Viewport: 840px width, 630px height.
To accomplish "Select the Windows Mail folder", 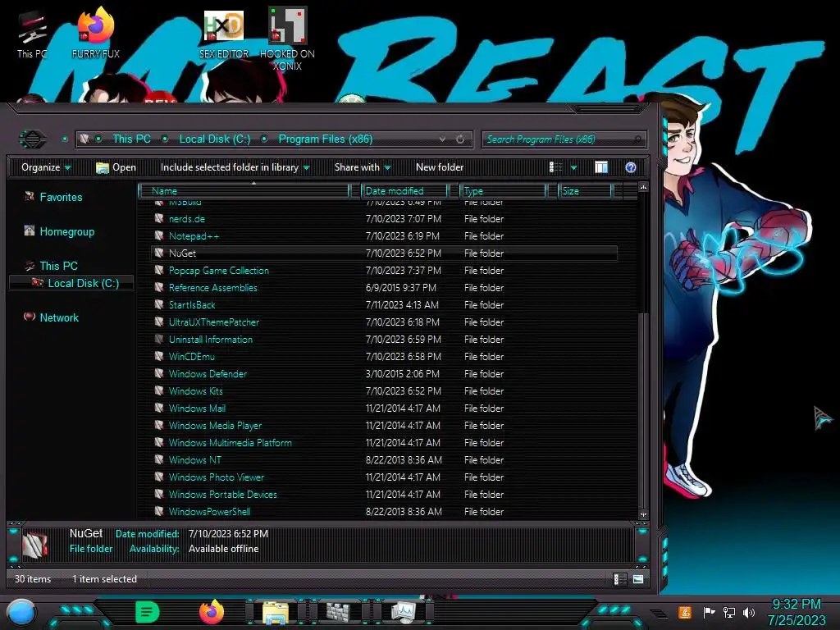I will point(197,409).
